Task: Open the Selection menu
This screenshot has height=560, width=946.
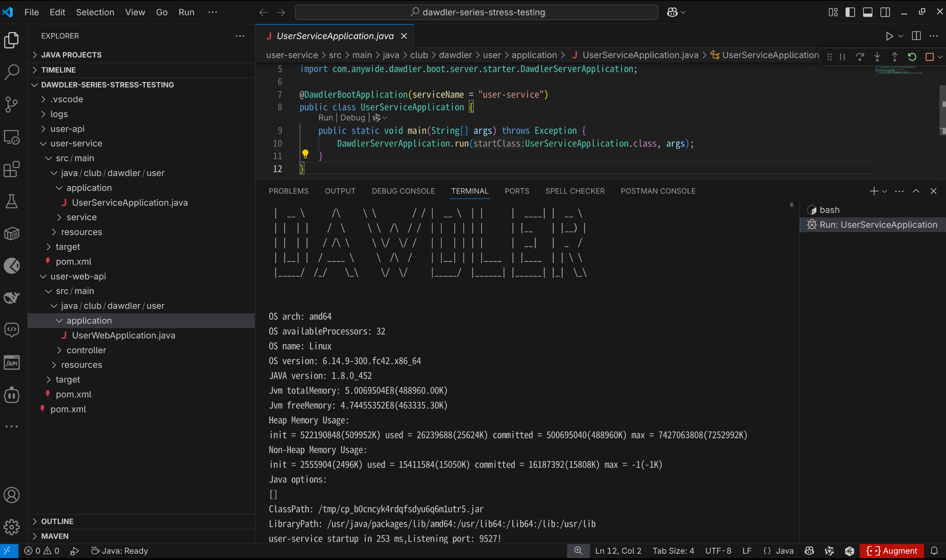Action: pos(95,12)
